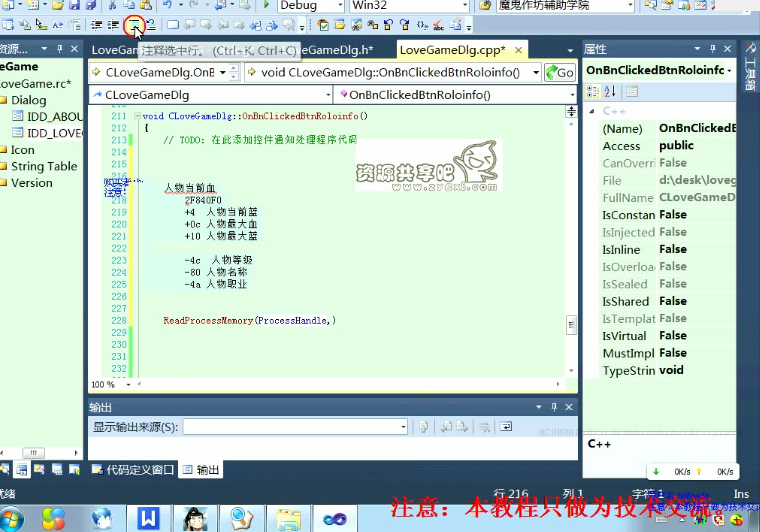Click Toggle Word Wrap icon in Output

pos(506,427)
